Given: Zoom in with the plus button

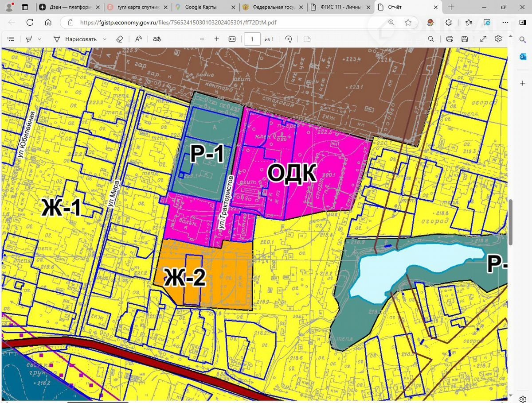Looking at the screenshot, I should (217, 39).
